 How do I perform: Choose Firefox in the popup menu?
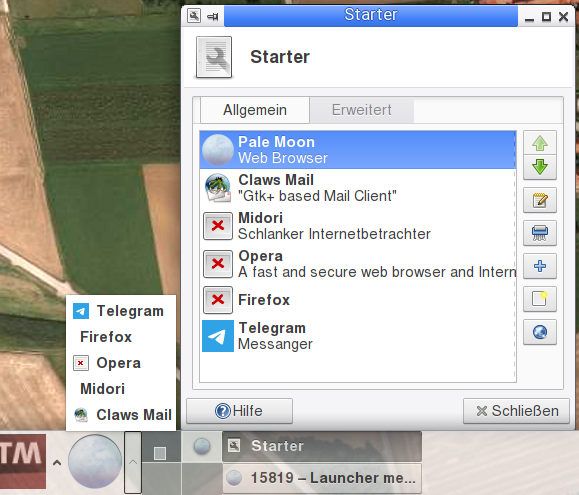(121, 337)
